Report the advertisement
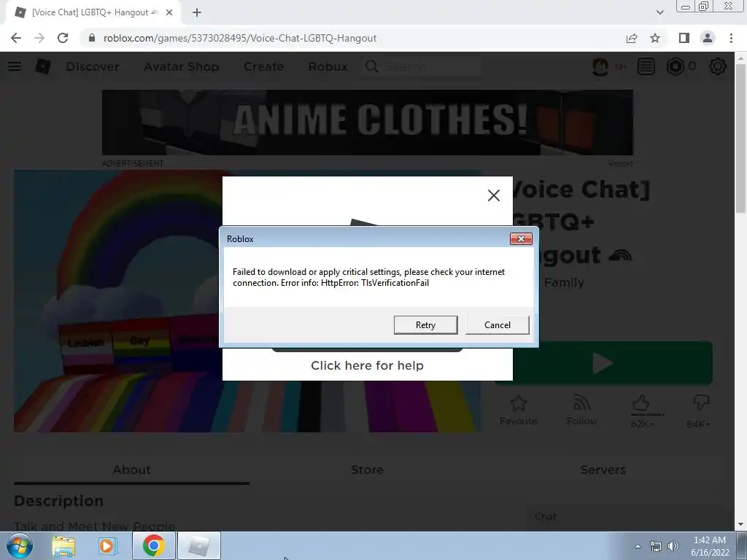This screenshot has height=560, width=747. tap(620, 163)
